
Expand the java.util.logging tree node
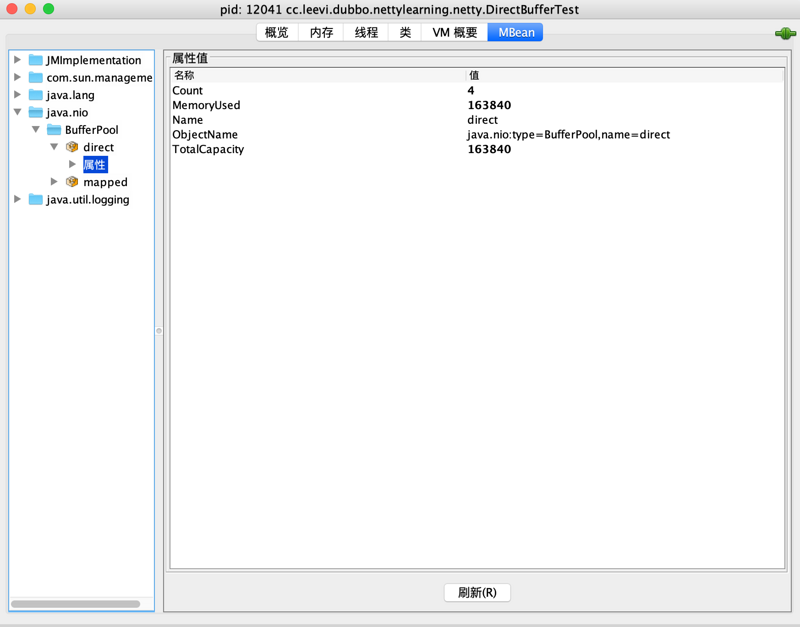17,198
